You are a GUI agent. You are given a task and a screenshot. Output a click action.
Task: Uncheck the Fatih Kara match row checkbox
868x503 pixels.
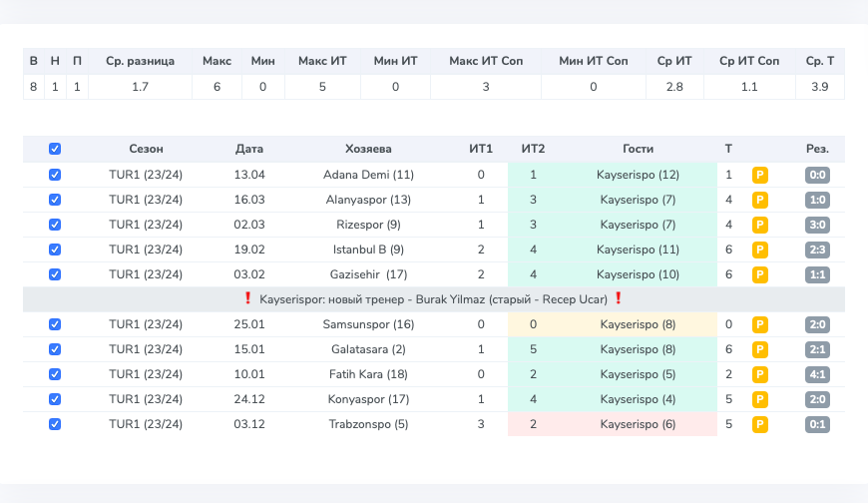coord(55,374)
